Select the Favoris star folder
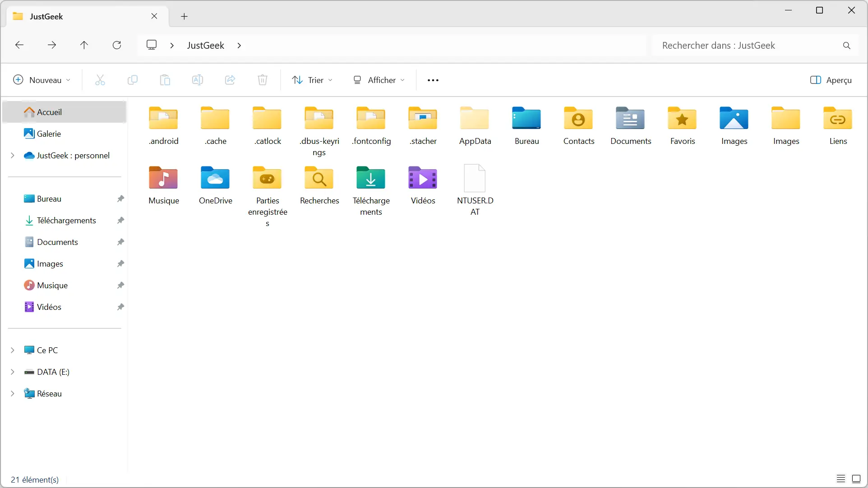The image size is (868, 488). 683,126
